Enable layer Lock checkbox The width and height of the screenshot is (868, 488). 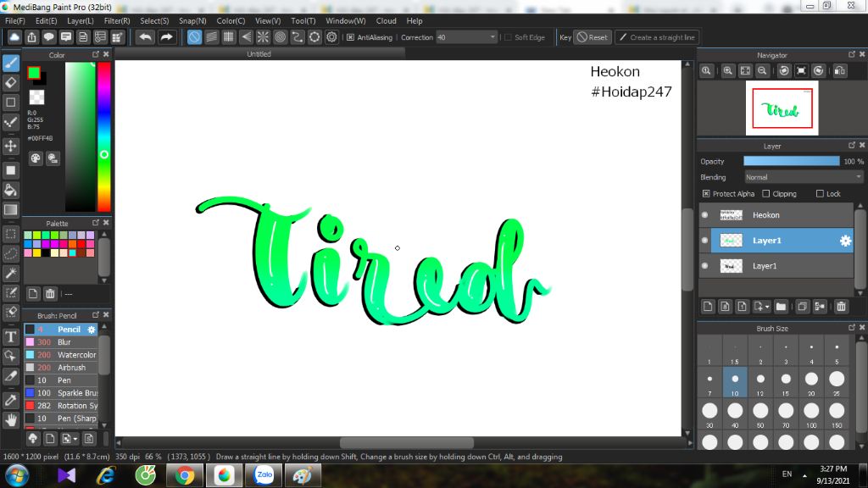(x=820, y=194)
